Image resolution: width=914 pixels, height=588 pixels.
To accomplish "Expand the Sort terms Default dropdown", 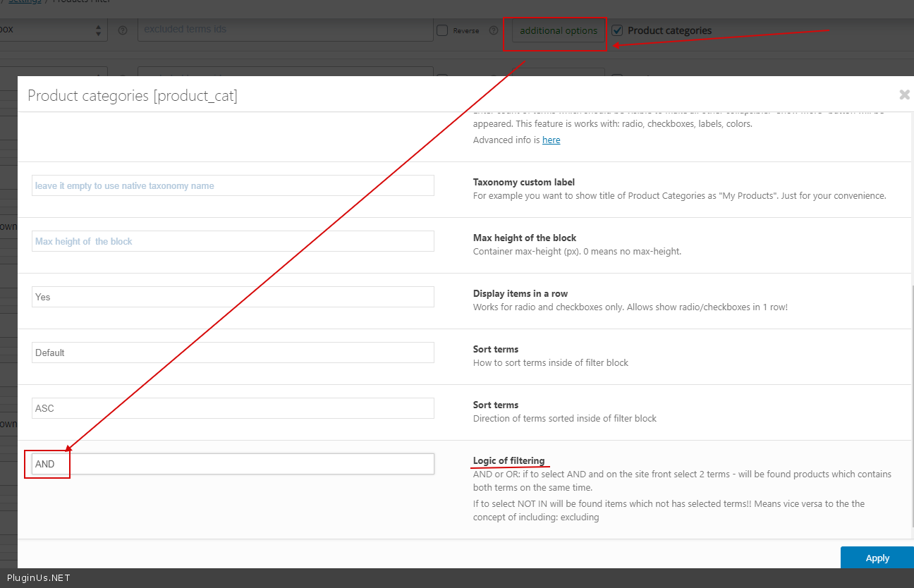I will coord(233,353).
